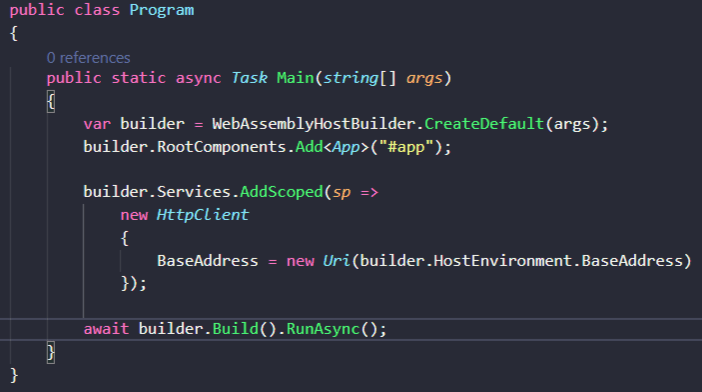
Task: Click the 'string' type in Main parameters
Action: tap(351, 78)
